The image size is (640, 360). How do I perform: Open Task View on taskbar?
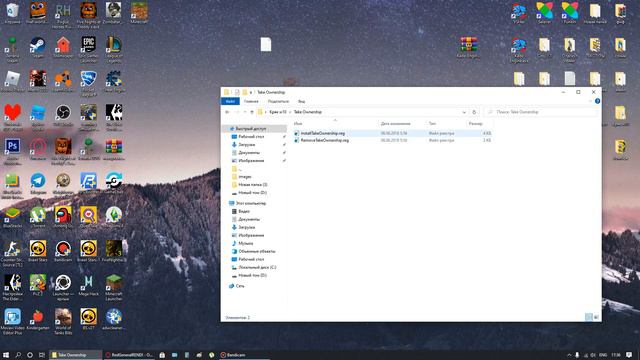pyautogui.click(x=42, y=355)
